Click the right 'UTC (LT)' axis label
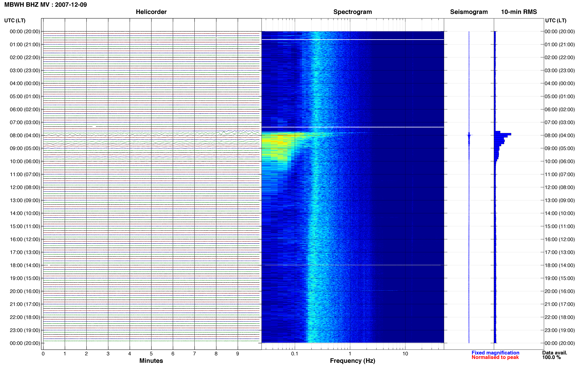Image resolution: width=588 pixels, height=368 pixels. click(x=556, y=20)
